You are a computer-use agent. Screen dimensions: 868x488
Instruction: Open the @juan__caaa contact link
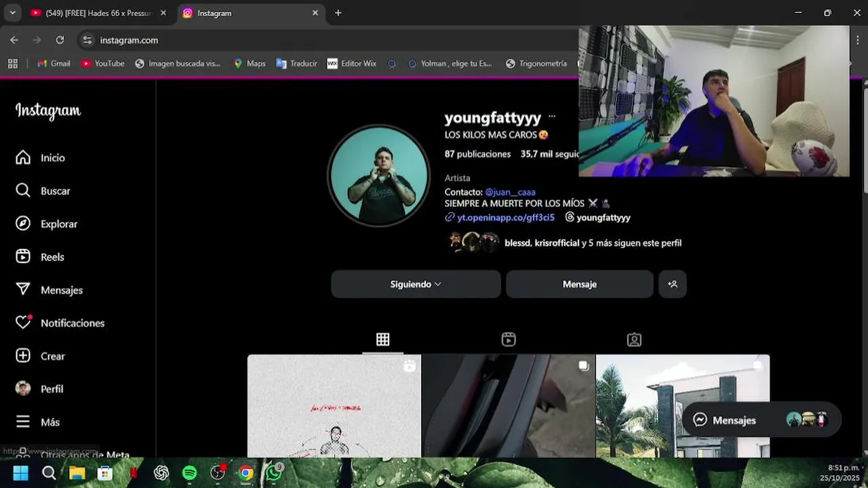coord(510,192)
